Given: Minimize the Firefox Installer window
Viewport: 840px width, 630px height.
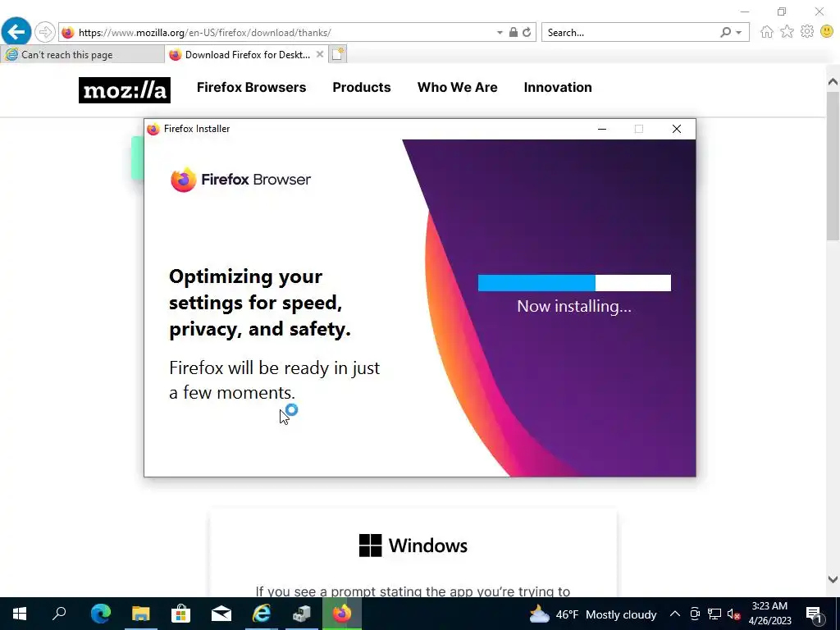Looking at the screenshot, I should pyautogui.click(x=602, y=129).
